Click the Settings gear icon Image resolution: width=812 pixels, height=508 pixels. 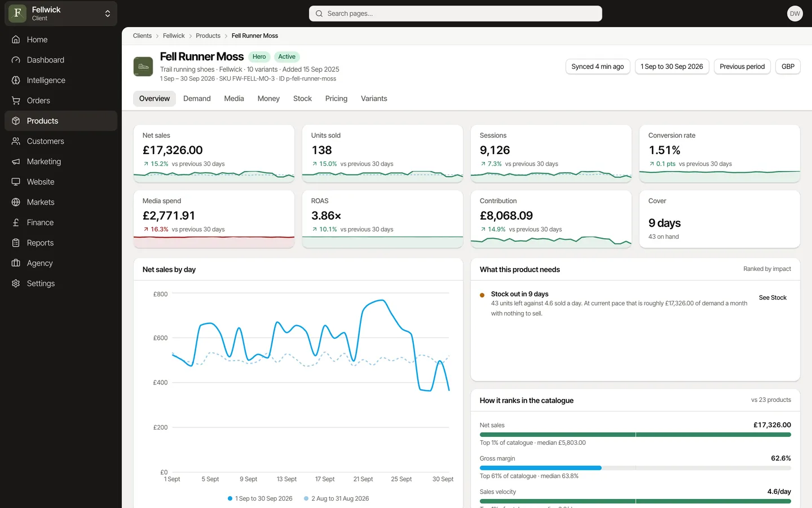(x=16, y=283)
